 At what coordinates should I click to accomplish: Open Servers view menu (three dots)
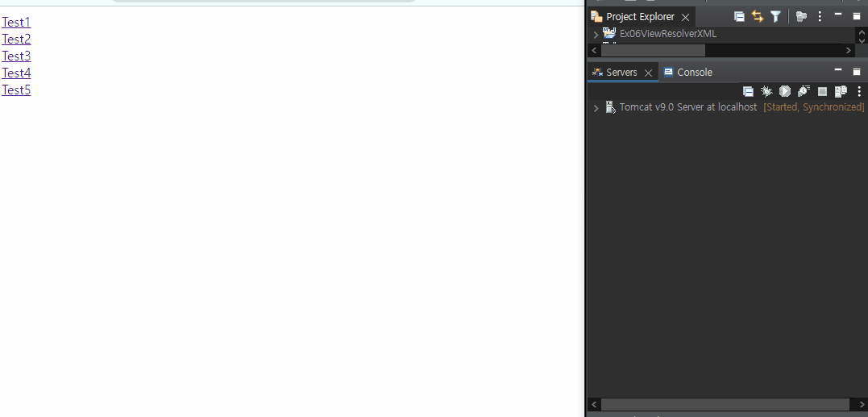pos(859,91)
